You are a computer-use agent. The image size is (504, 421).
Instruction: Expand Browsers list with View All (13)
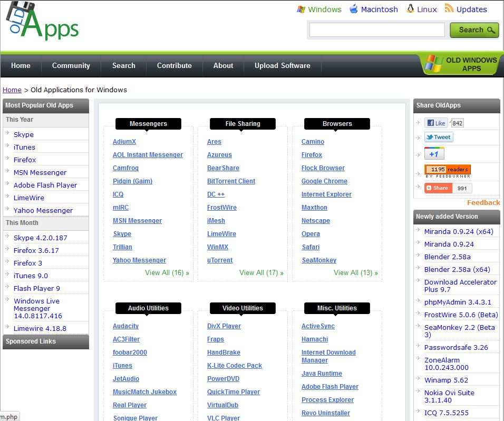[355, 273]
